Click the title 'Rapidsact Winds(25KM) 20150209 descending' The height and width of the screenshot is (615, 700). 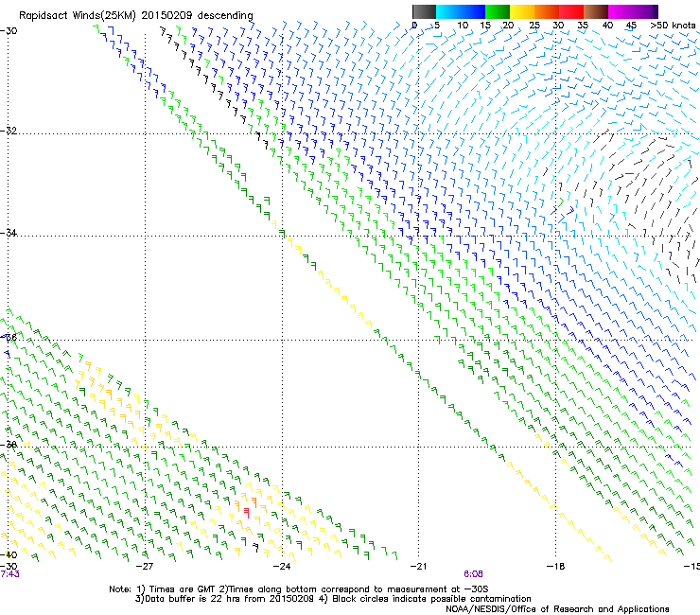click(135, 16)
